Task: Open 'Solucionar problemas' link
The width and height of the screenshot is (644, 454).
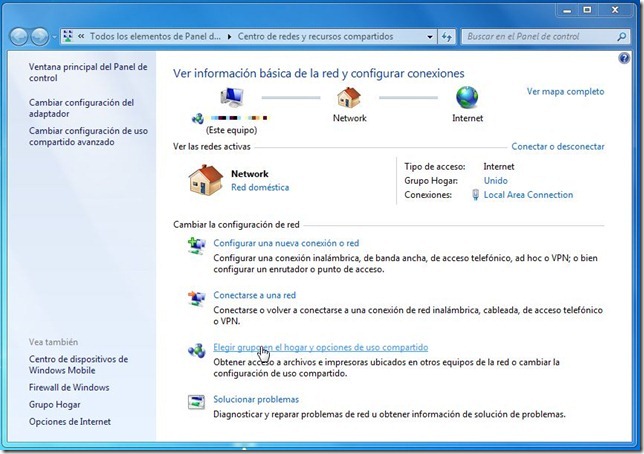Action: coord(256,399)
